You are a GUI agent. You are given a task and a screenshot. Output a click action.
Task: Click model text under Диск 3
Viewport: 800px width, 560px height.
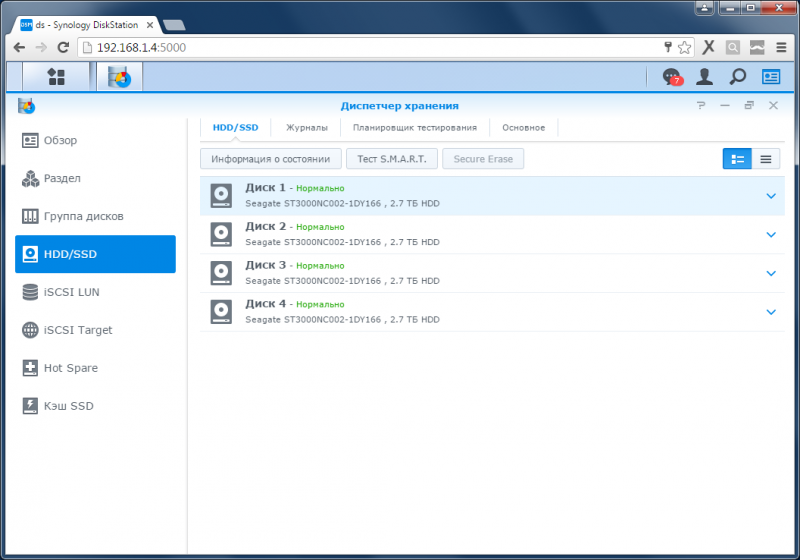coord(342,281)
